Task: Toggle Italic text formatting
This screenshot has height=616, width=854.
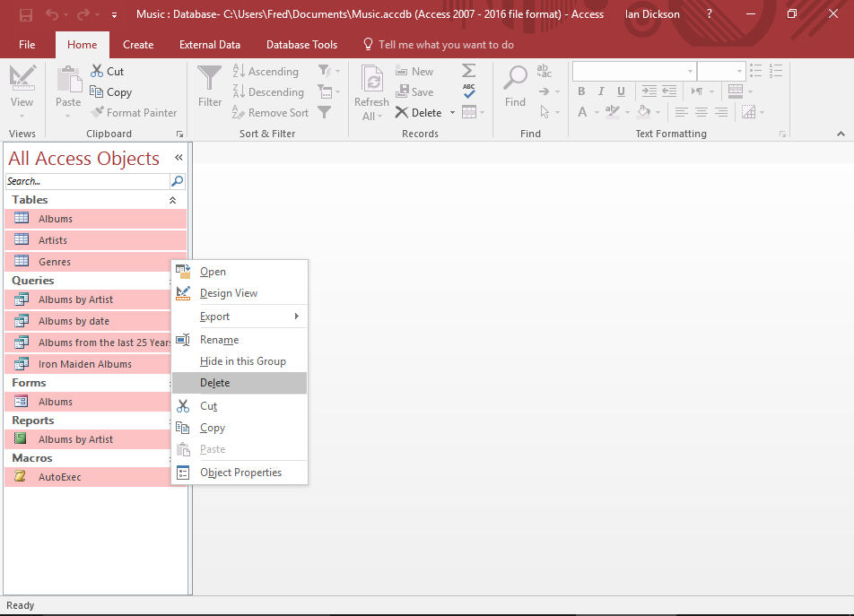Action: tap(601, 91)
